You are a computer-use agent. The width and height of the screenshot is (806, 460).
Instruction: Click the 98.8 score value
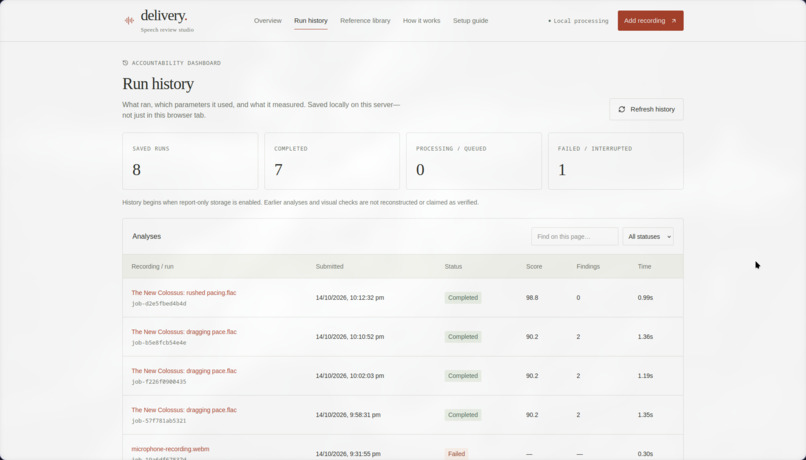(532, 298)
